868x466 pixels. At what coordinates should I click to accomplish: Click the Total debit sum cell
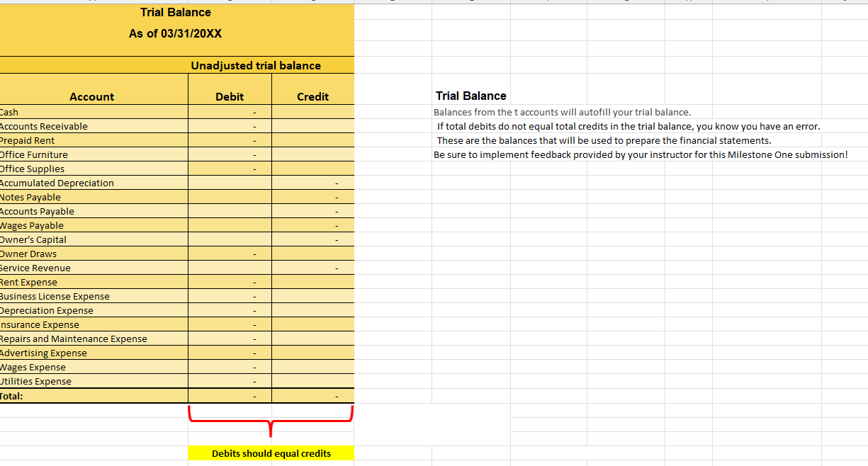pyautogui.click(x=230, y=395)
